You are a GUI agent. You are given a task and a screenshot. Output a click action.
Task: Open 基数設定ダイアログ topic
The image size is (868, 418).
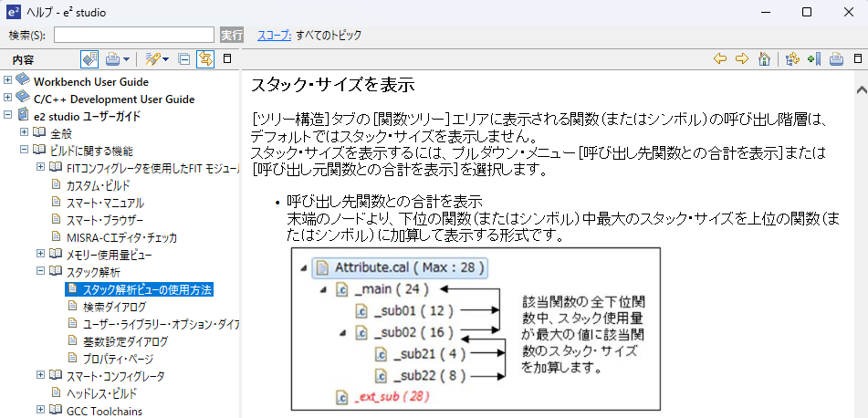(125, 341)
